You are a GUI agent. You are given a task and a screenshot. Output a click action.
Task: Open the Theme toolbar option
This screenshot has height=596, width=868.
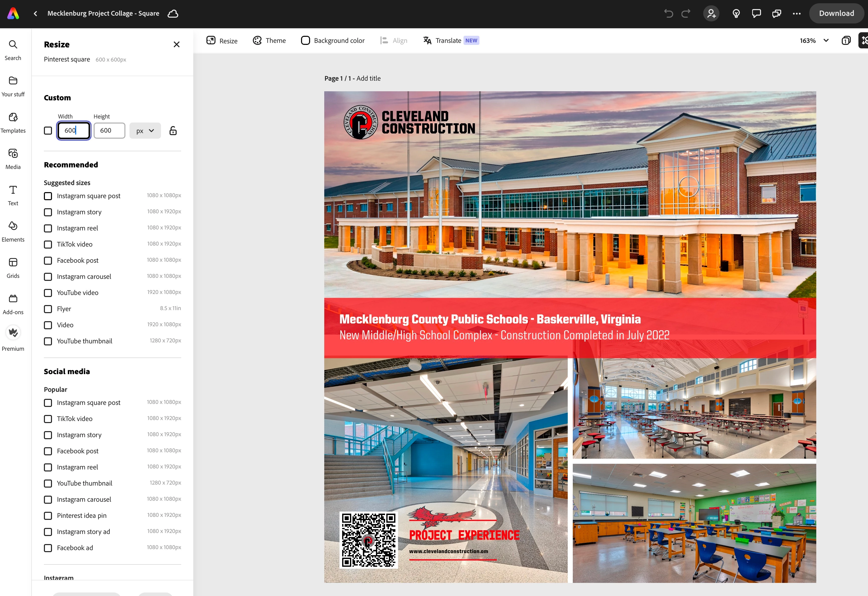pos(269,40)
